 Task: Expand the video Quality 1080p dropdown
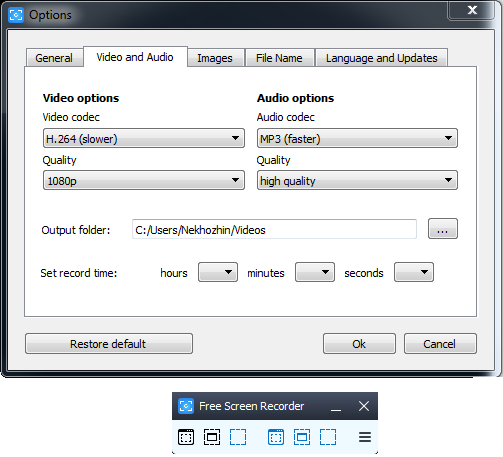(144, 180)
